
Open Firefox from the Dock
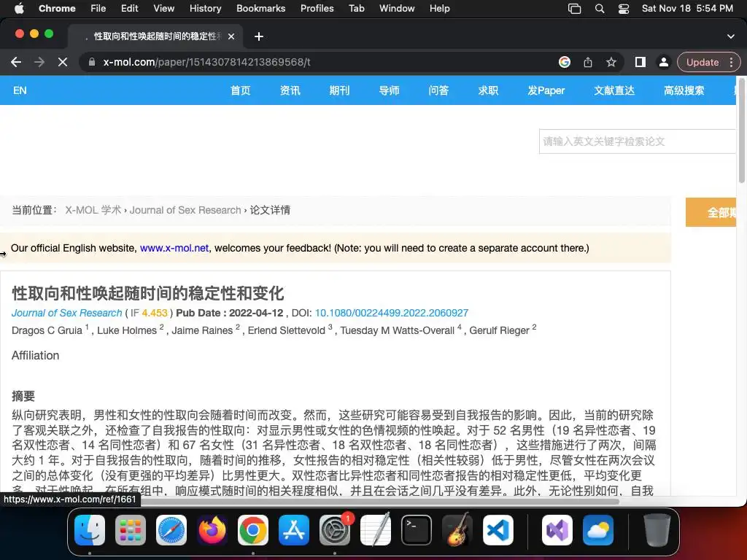(212, 530)
